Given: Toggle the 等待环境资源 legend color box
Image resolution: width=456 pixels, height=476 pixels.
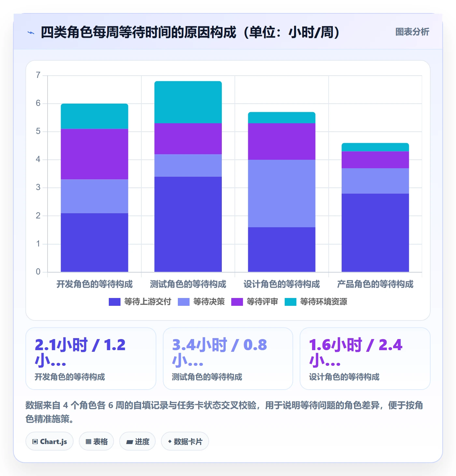Looking at the screenshot, I should coord(291,302).
